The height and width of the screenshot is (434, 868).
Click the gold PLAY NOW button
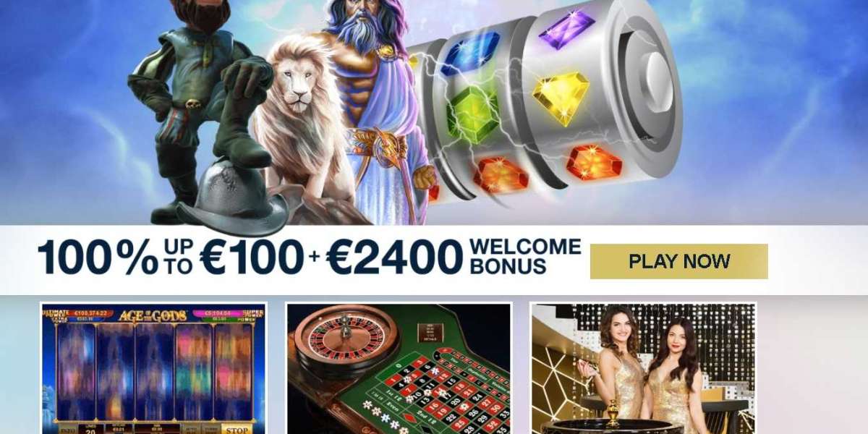click(x=678, y=261)
